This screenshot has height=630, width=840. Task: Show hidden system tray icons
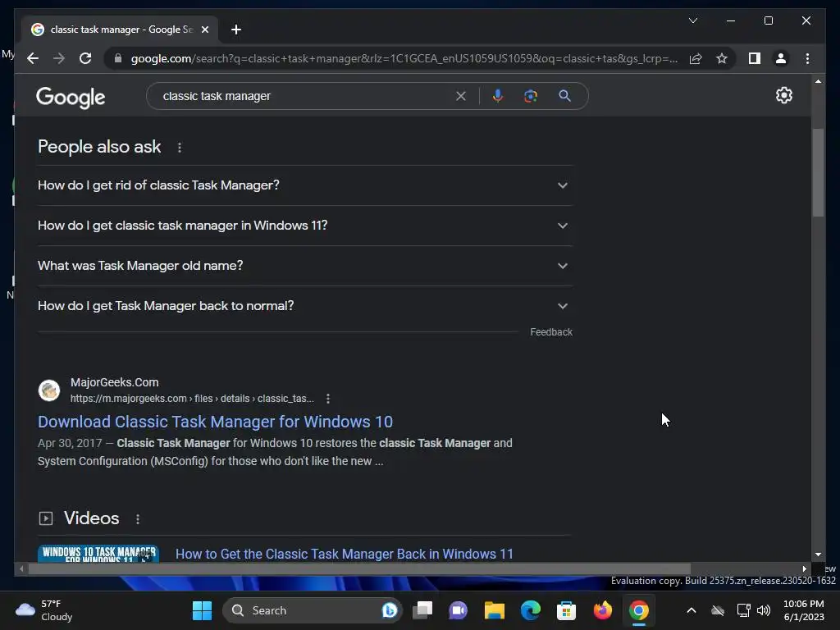tap(691, 610)
